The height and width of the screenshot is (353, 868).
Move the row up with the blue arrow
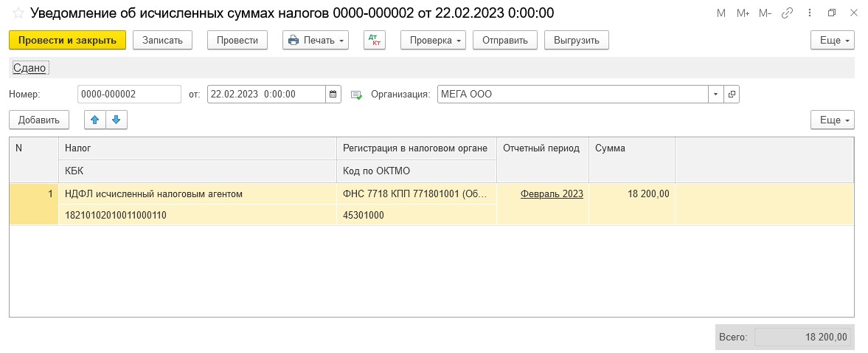click(x=94, y=120)
